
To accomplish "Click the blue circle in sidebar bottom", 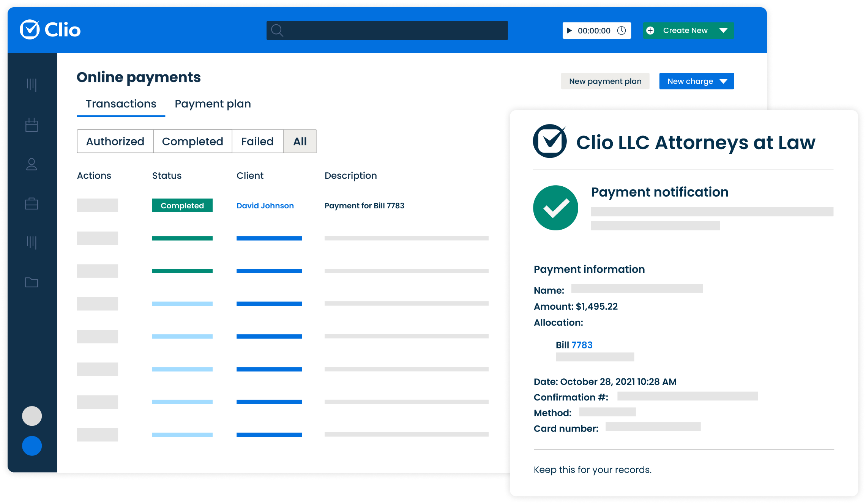I will (x=32, y=446).
